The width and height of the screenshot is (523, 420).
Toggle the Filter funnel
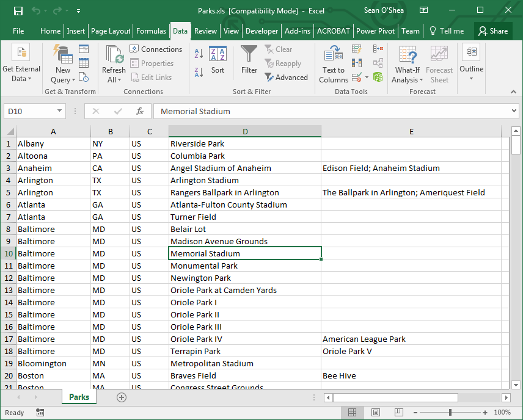coord(249,60)
